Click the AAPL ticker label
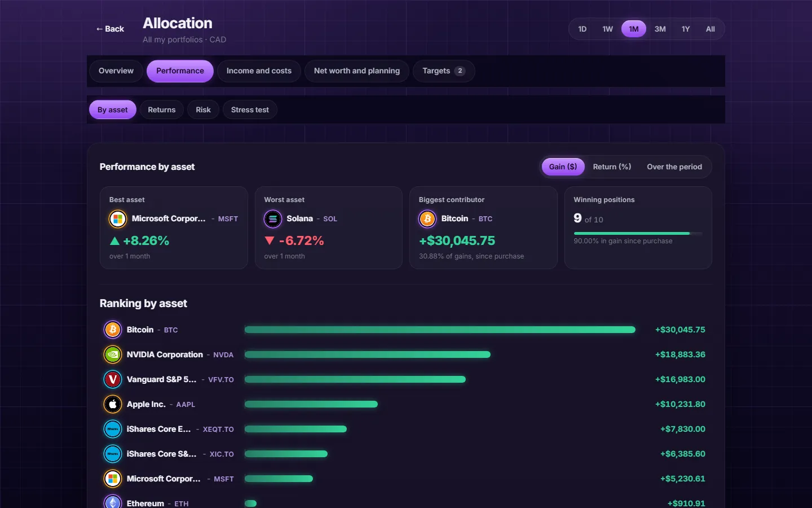This screenshot has height=508, width=812. tap(186, 405)
